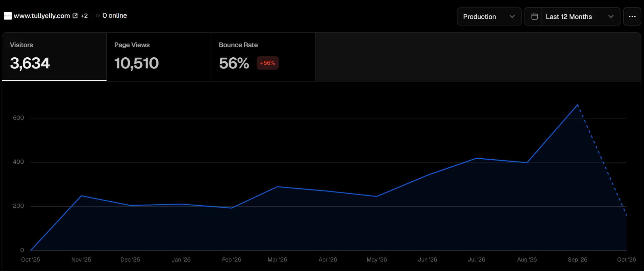
Task: Click the Feb '26 x-axis label
Action: coord(231,260)
